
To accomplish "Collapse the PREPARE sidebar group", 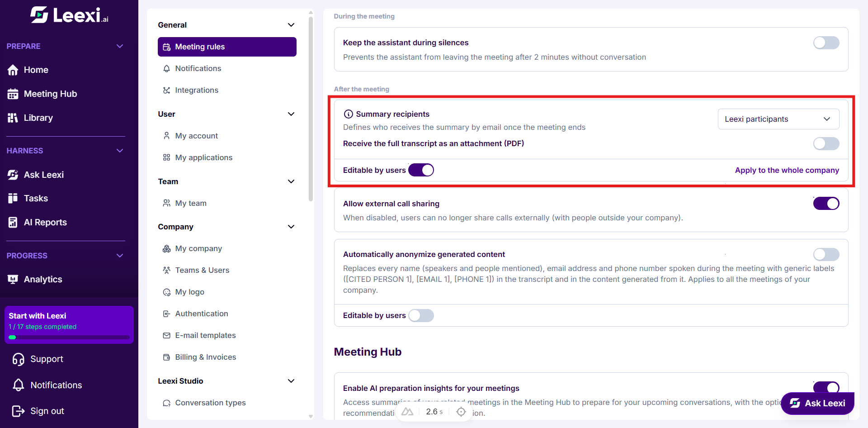I will pyautogui.click(x=120, y=46).
